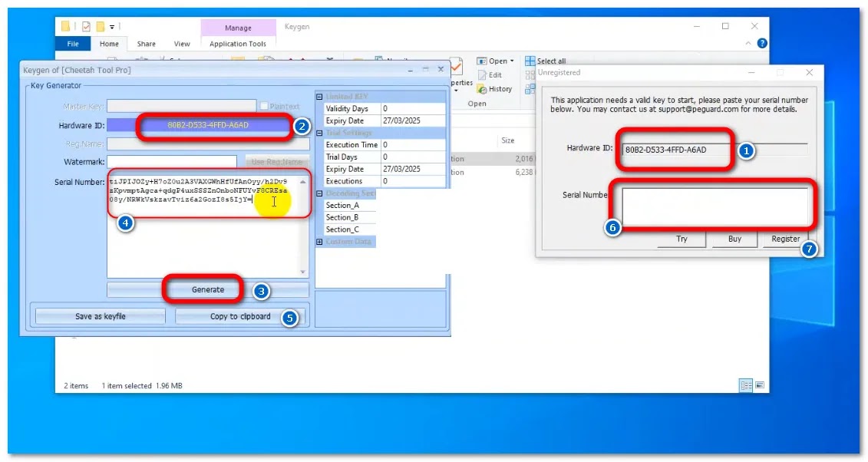Click the Trial Settings Expiry Date value
Image resolution: width=868 pixels, height=462 pixels.
(413, 170)
